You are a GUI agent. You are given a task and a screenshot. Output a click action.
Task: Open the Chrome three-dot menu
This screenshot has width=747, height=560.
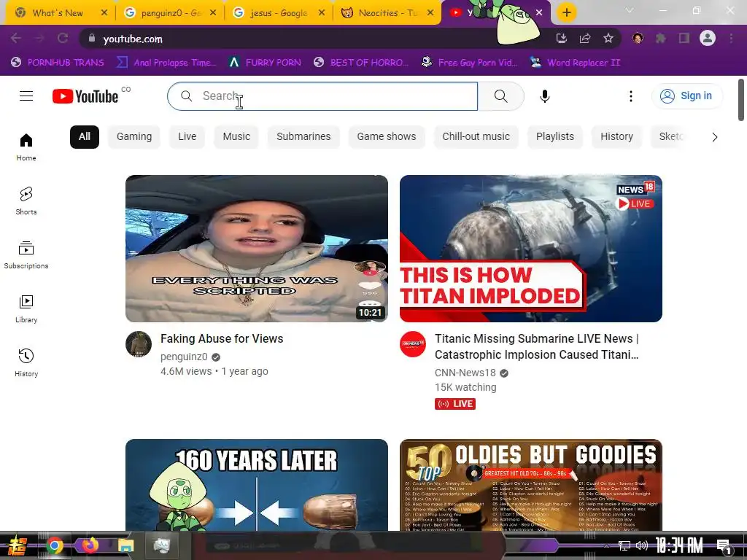(731, 39)
